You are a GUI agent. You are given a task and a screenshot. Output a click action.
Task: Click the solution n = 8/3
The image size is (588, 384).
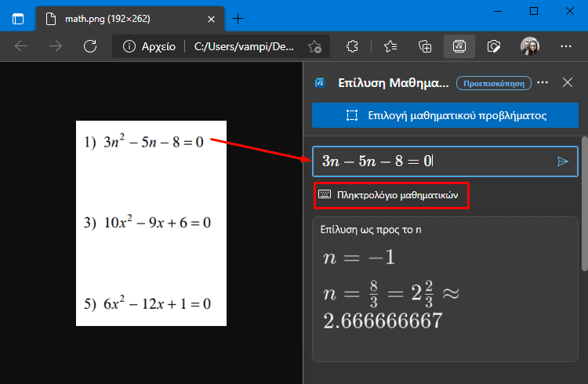tap(391, 293)
